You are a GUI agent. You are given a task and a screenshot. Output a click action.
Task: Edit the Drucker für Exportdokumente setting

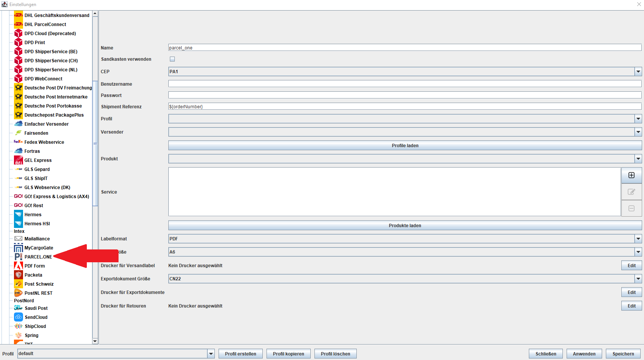(632, 292)
